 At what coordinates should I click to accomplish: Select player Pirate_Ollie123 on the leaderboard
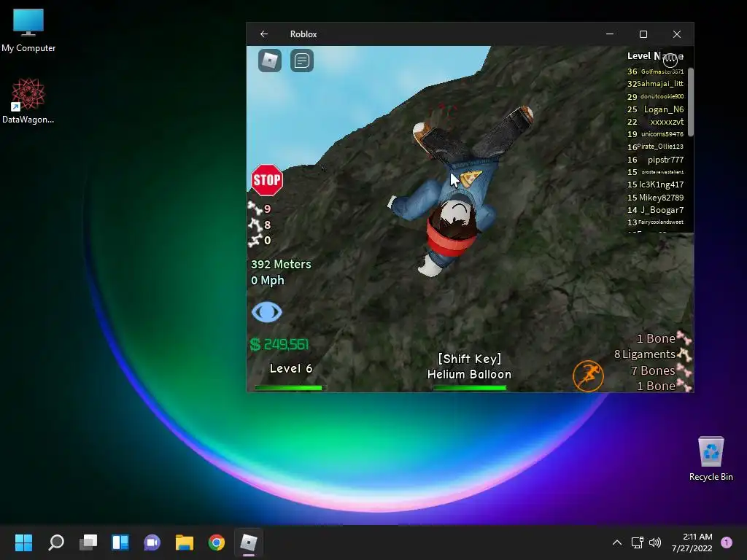(x=655, y=147)
